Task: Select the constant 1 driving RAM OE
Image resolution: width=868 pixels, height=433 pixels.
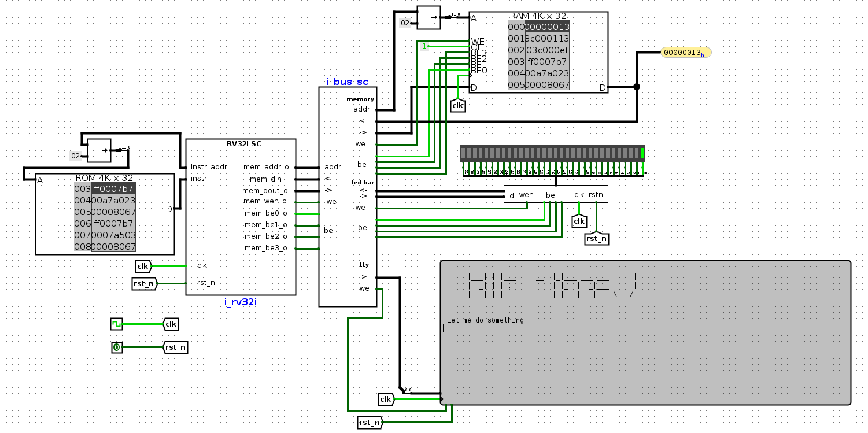Action: [425, 46]
